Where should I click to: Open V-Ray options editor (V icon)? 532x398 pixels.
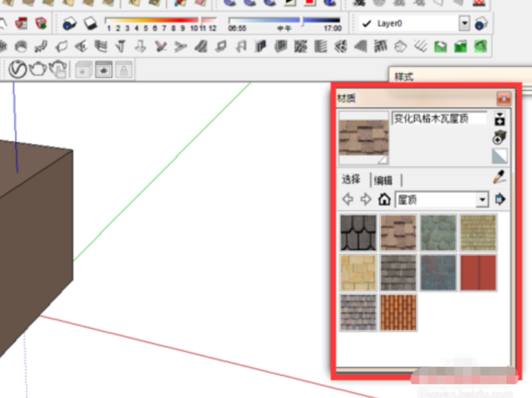(x=18, y=69)
